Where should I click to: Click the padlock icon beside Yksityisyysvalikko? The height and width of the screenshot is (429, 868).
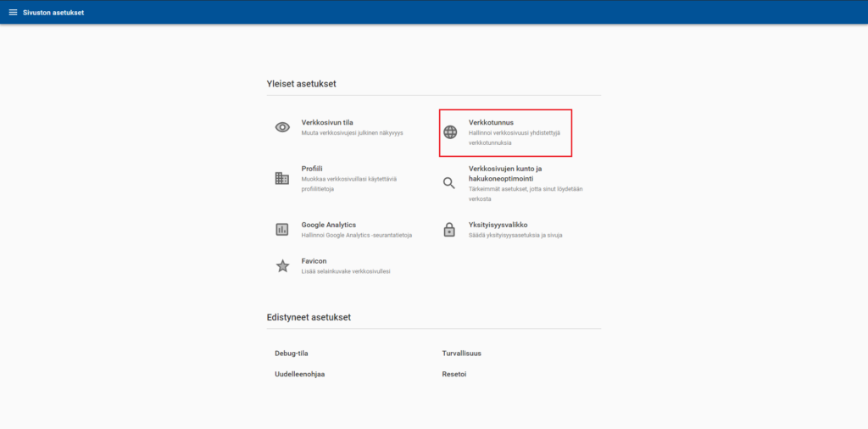click(450, 229)
